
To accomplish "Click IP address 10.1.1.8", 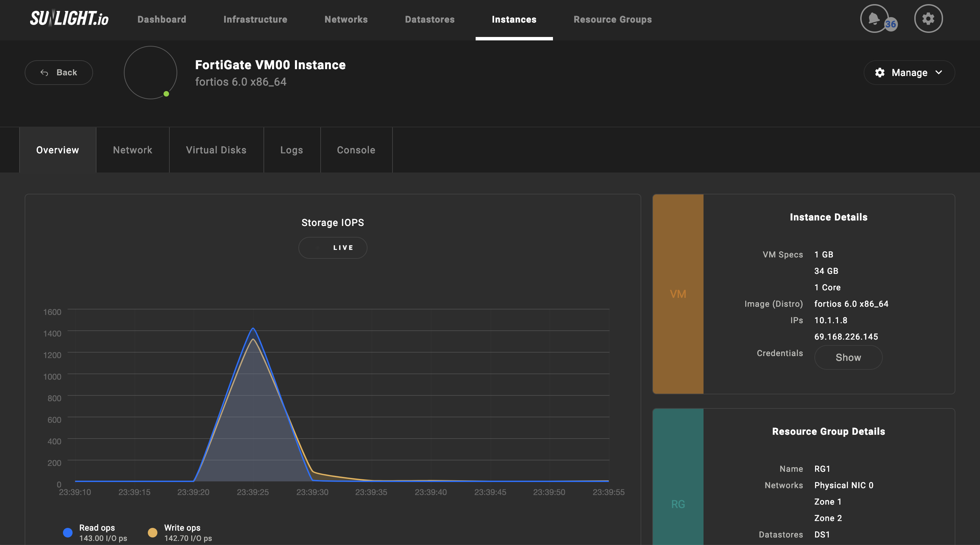I will (830, 320).
